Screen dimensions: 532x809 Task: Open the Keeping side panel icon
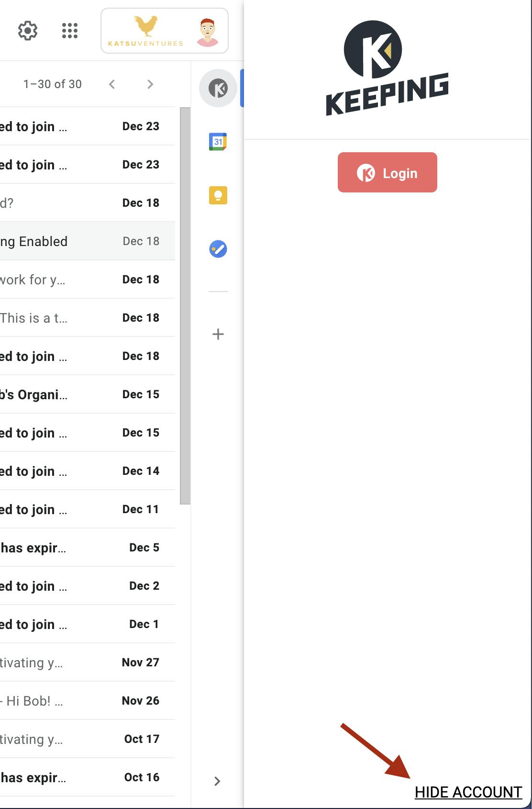[x=218, y=88]
